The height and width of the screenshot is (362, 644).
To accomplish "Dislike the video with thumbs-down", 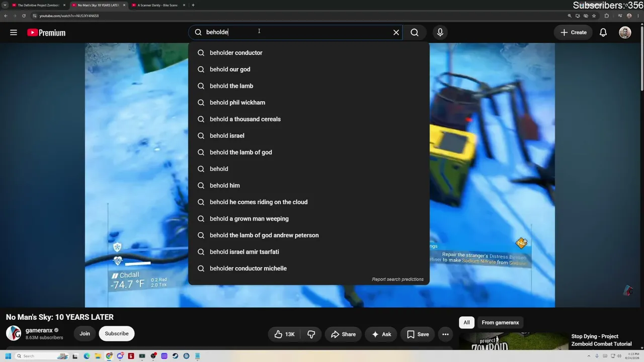I will tap(311, 334).
